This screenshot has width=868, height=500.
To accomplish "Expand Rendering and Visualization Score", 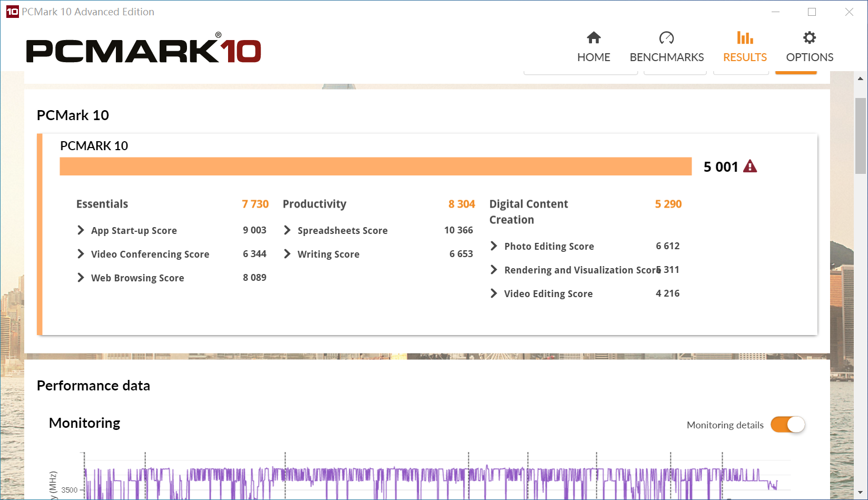I will [494, 270].
